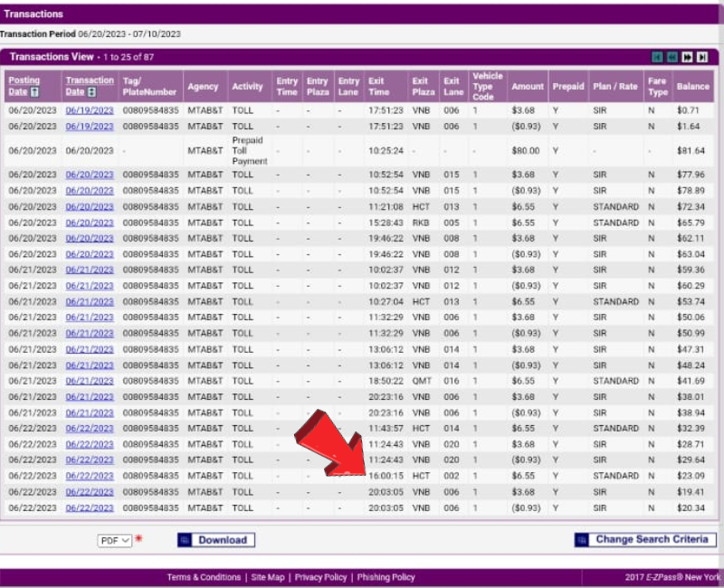Image resolution: width=724 pixels, height=588 pixels.
Task: Click the $65.79 balance cell
Action: 691,223
